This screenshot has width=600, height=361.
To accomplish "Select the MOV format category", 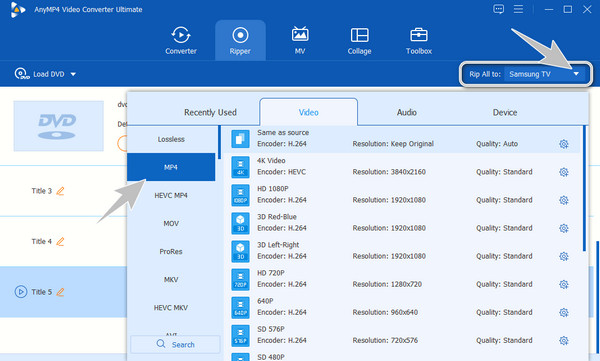I will click(171, 223).
